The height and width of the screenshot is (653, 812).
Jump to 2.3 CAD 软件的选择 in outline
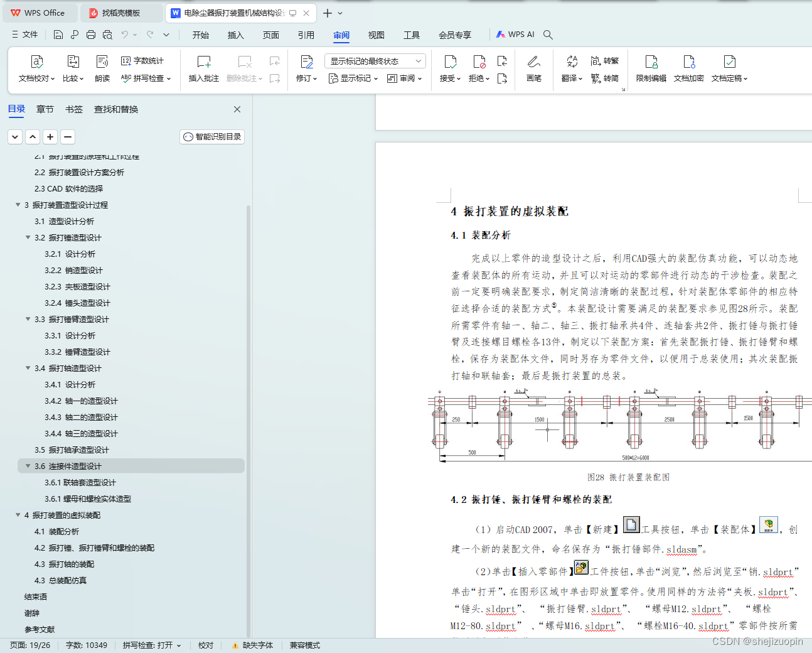pyautogui.click(x=68, y=188)
